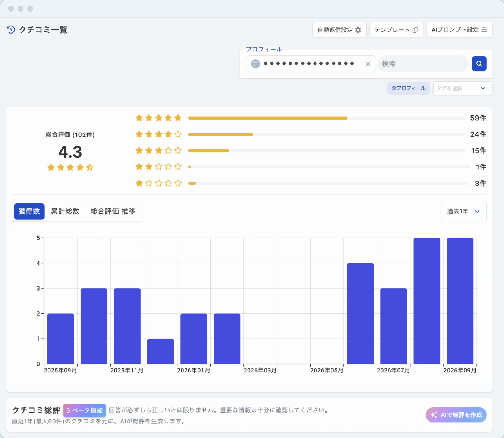Switch to the 獲得数 tab

point(29,211)
